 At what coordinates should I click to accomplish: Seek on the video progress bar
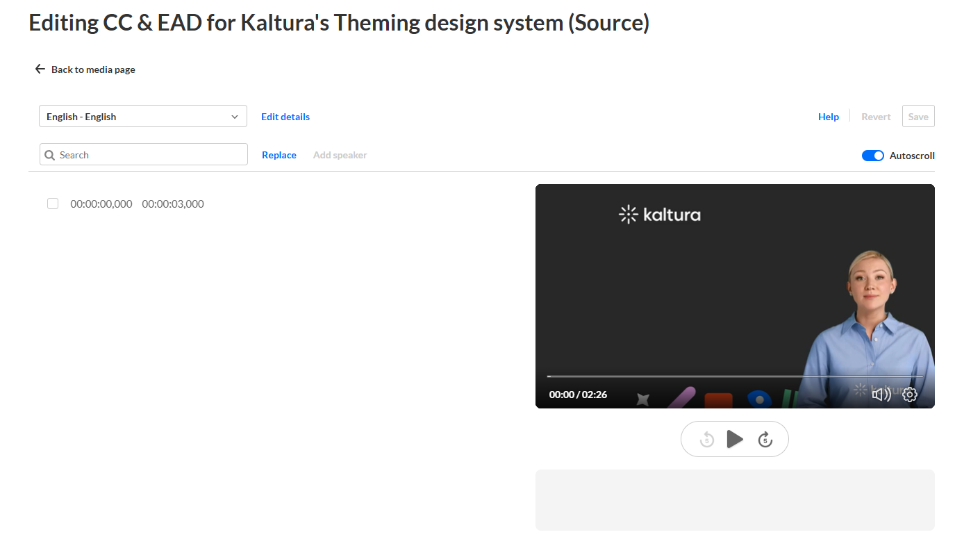735,376
